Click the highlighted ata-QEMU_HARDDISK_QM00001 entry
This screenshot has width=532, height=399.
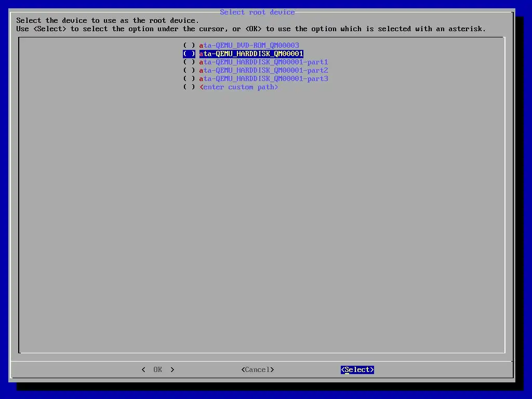(x=251, y=54)
